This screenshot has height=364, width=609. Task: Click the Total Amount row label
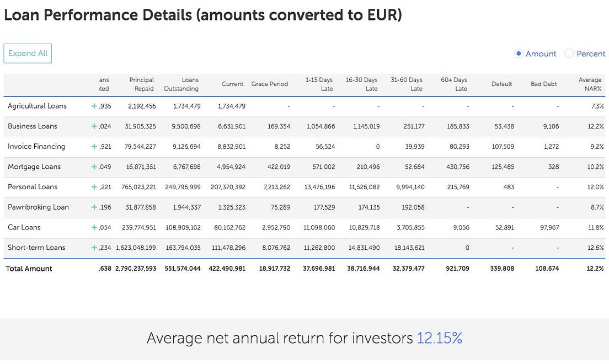coord(29,269)
